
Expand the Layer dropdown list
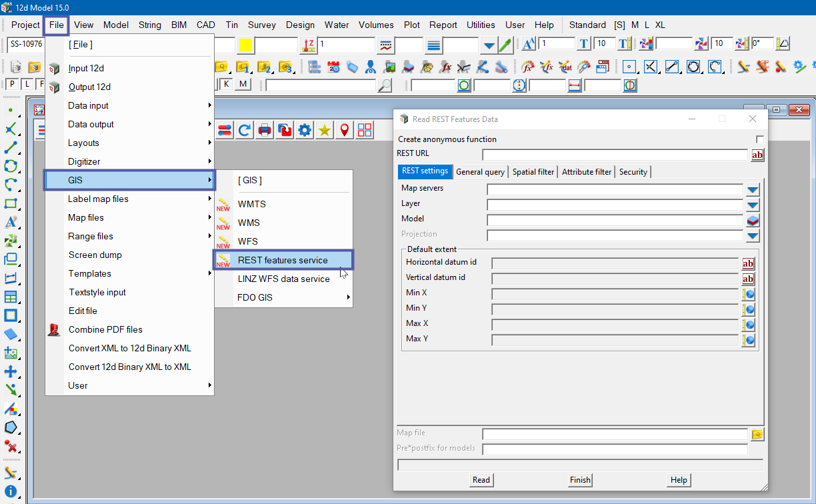753,205
